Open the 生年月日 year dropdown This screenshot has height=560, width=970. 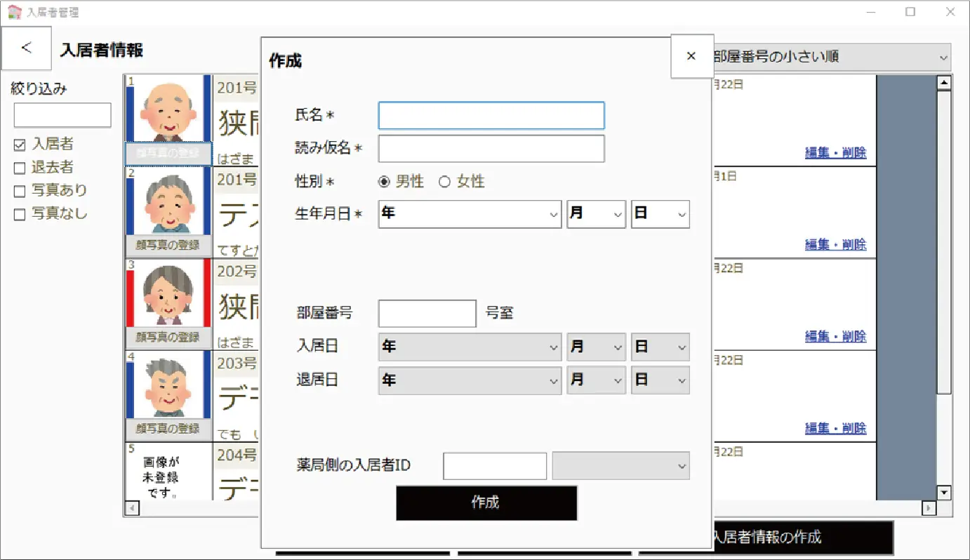tap(470, 214)
